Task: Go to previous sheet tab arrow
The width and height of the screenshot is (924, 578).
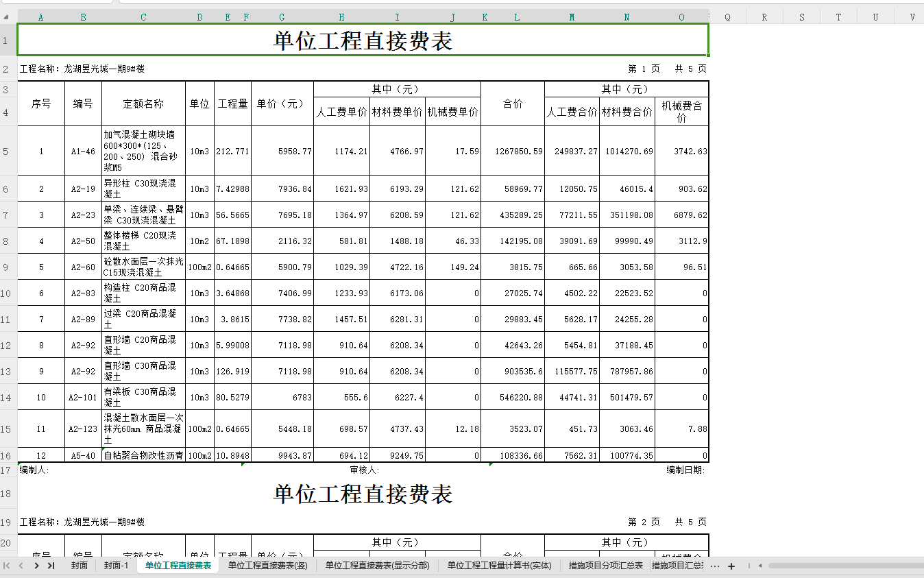Action: [21, 566]
